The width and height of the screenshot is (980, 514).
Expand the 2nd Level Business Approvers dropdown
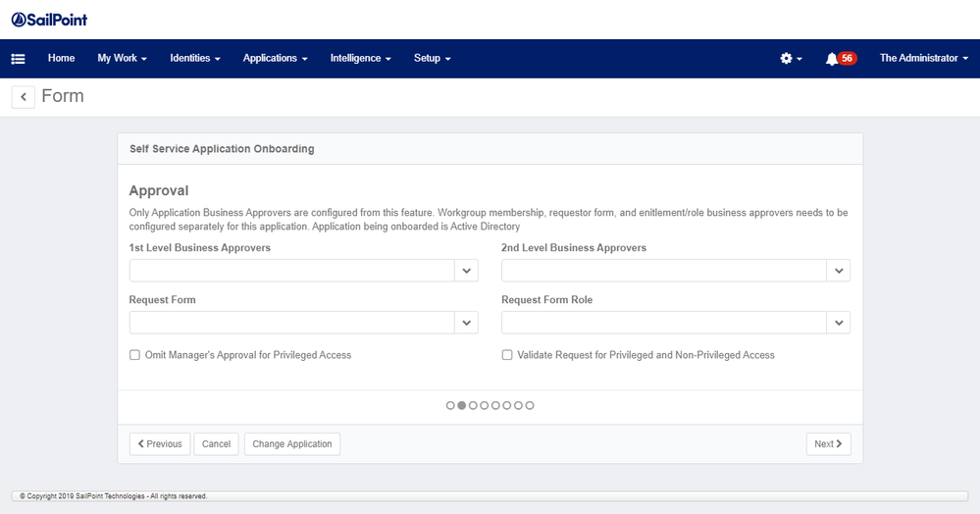click(838, 271)
